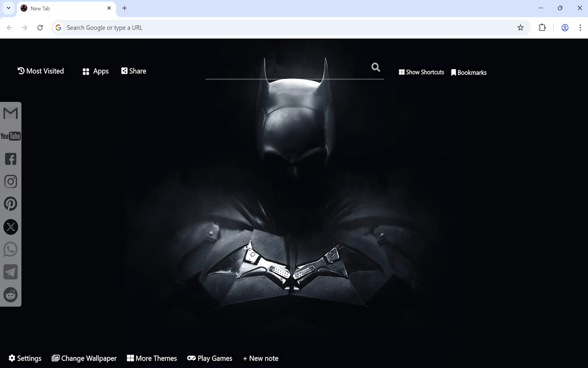Click inside the wallpaper search bar
The height and width of the screenshot is (368, 588).
(294, 74)
